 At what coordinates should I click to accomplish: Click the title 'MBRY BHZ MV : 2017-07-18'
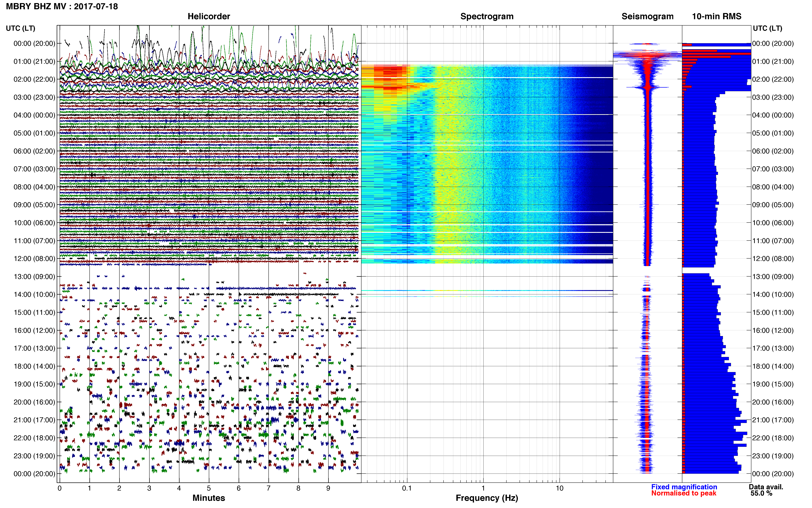[x=62, y=6]
